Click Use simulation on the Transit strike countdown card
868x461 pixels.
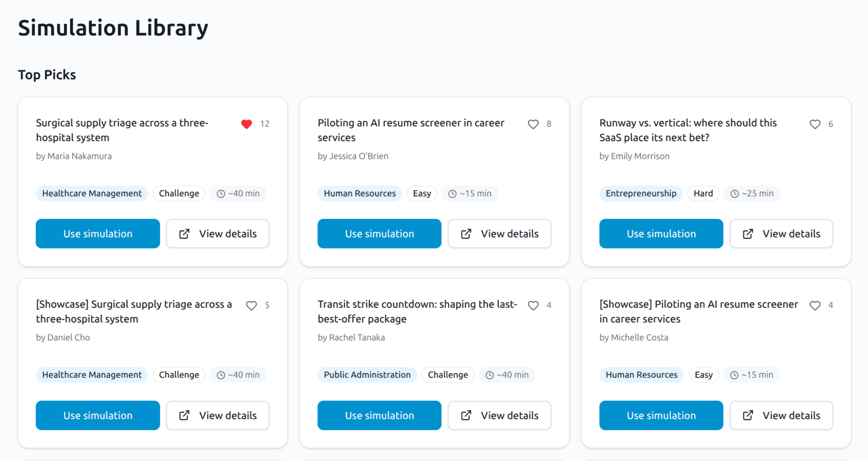tap(379, 415)
